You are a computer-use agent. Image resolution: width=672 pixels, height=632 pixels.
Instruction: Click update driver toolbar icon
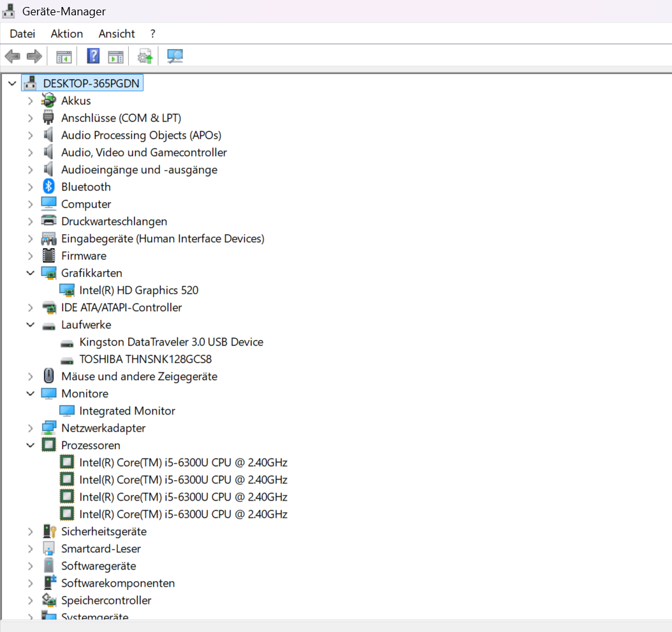(145, 56)
